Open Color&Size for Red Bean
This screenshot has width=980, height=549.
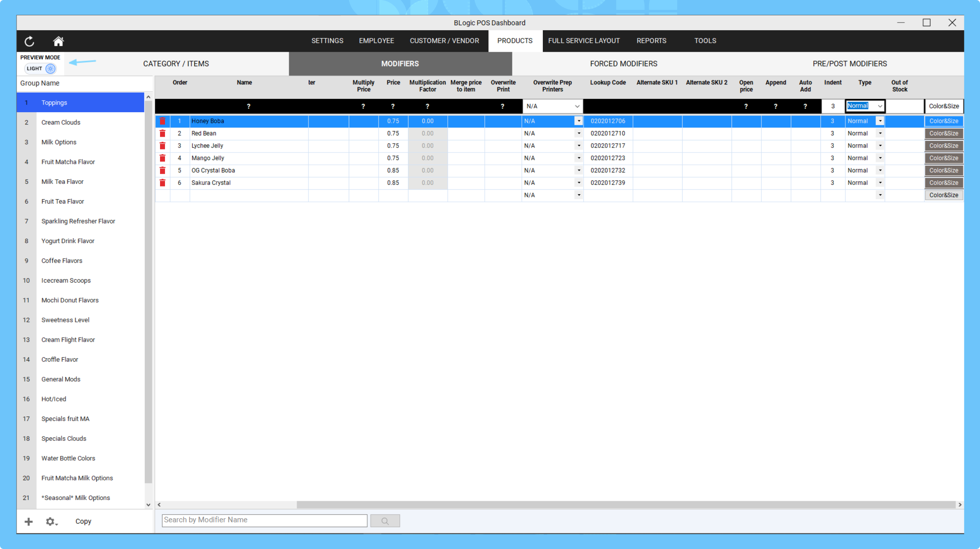pyautogui.click(x=944, y=133)
